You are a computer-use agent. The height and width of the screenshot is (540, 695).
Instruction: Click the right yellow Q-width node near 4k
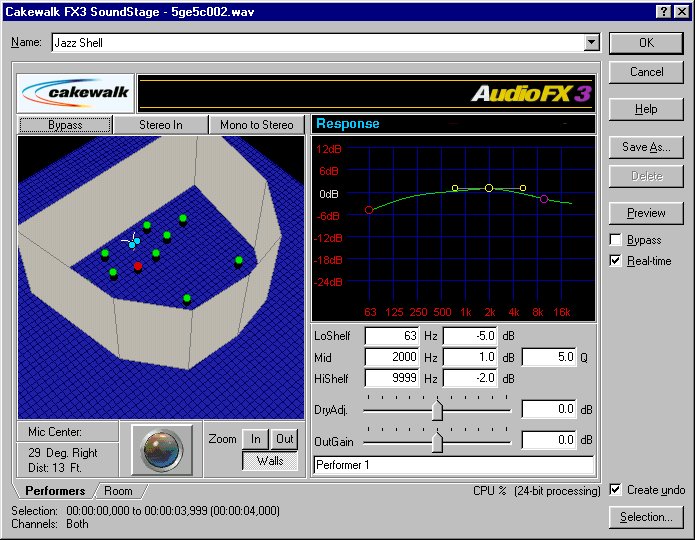pyautogui.click(x=523, y=188)
